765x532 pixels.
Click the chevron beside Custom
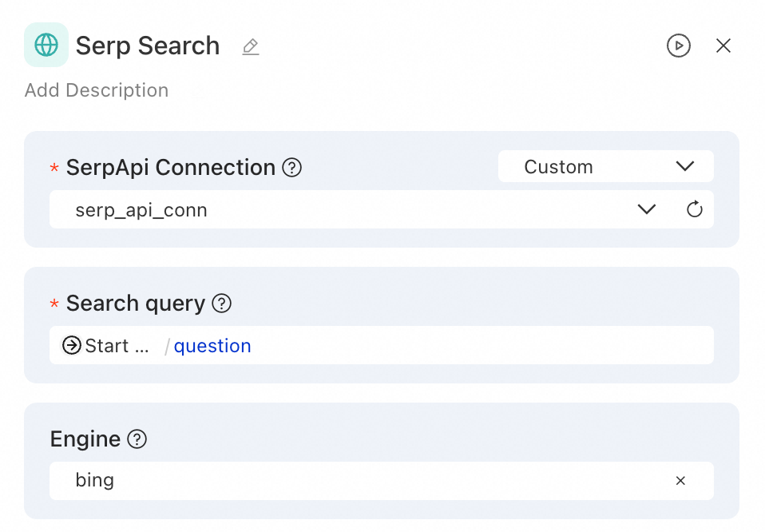(x=684, y=166)
